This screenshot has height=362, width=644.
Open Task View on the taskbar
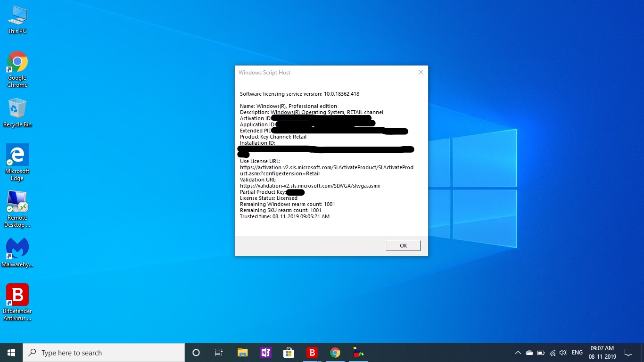point(219,353)
